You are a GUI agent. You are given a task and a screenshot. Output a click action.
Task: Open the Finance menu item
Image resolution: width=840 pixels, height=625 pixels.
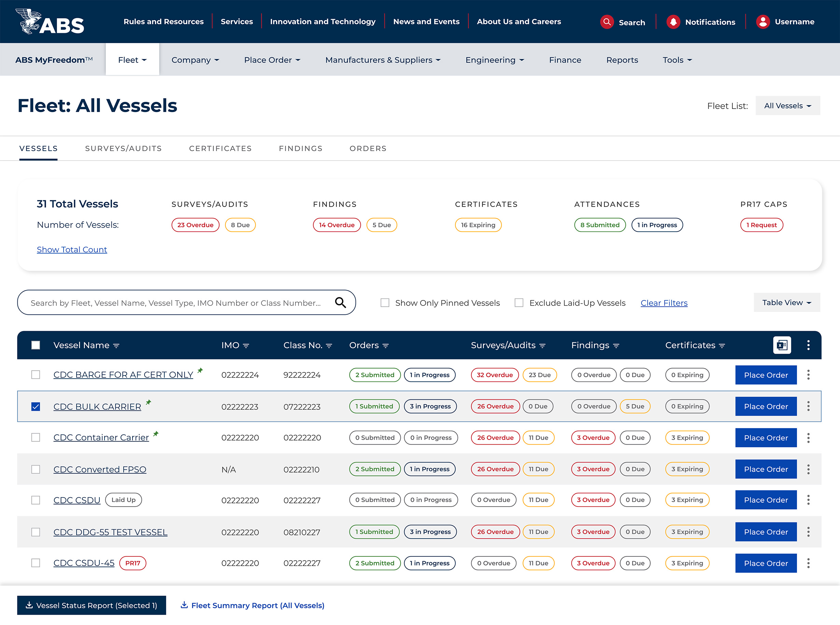[565, 60]
